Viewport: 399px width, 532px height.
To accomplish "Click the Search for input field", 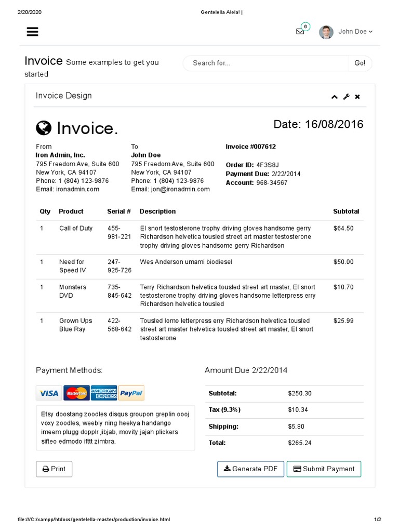I will click(x=265, y=63).
